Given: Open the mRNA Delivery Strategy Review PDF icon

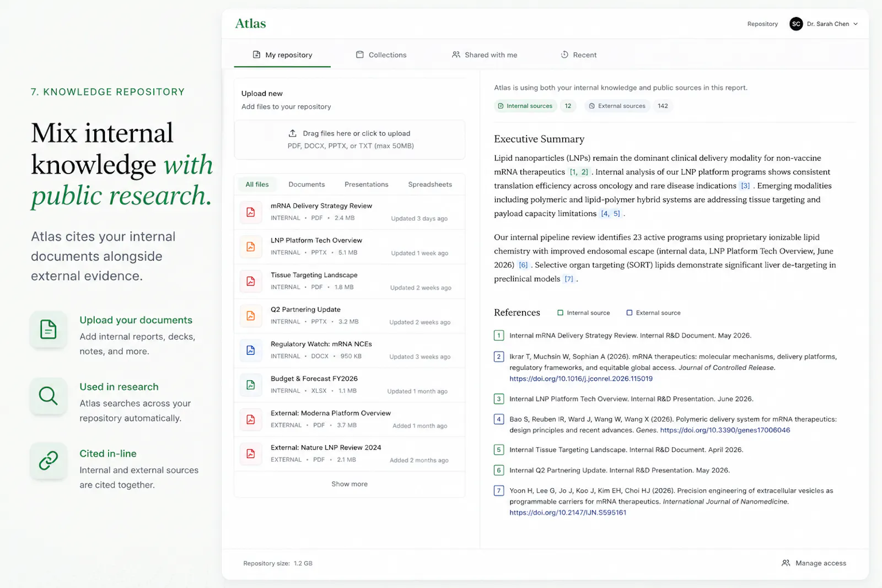Looking at the screenshot, I should tap(250, 212).
